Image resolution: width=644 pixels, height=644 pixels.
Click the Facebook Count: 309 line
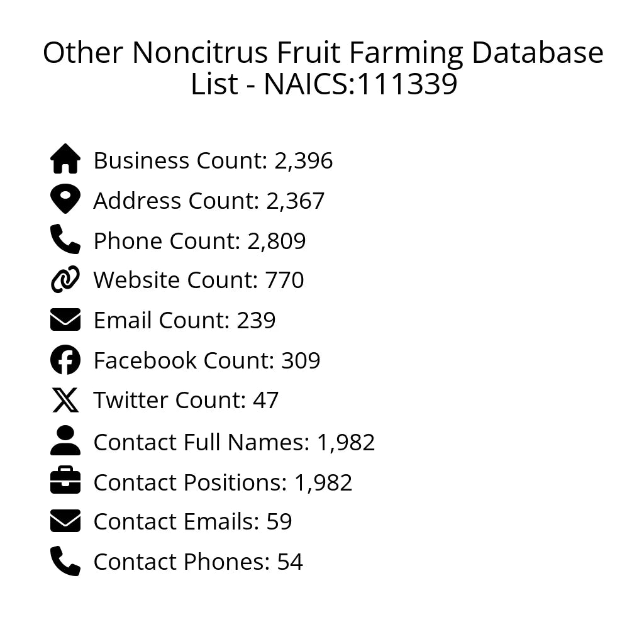click(206, 361)
